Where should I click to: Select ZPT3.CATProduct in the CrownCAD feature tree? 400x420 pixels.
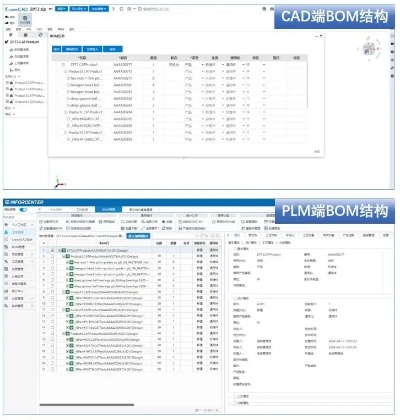24,42
